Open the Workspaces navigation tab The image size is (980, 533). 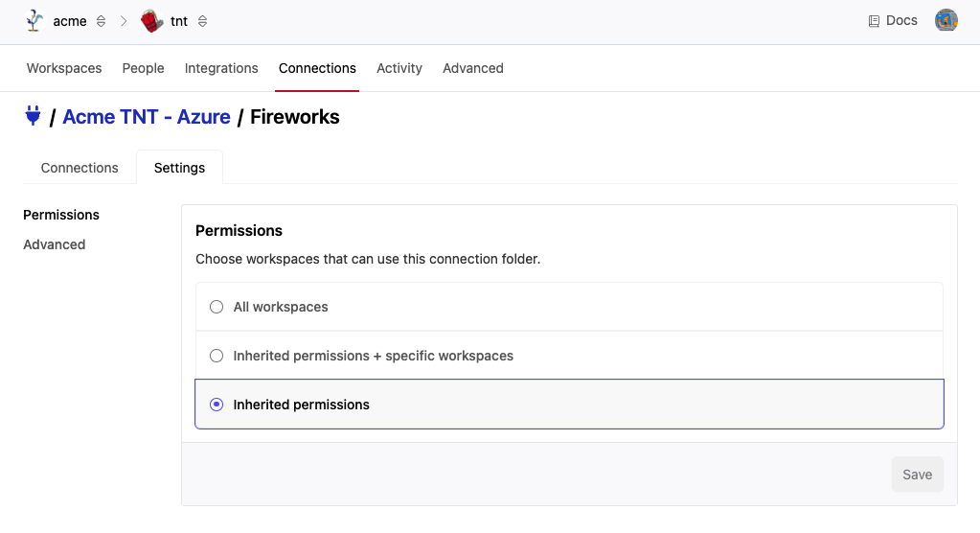(64, 68)
